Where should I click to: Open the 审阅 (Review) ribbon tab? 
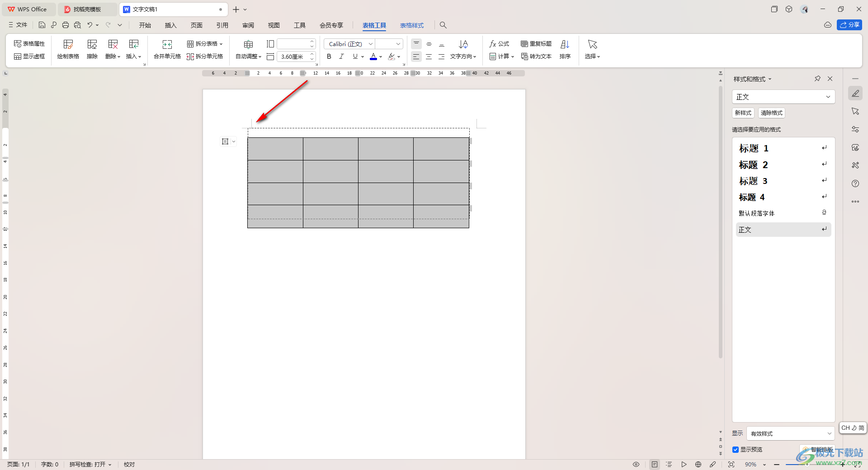(x=248, y=25)
